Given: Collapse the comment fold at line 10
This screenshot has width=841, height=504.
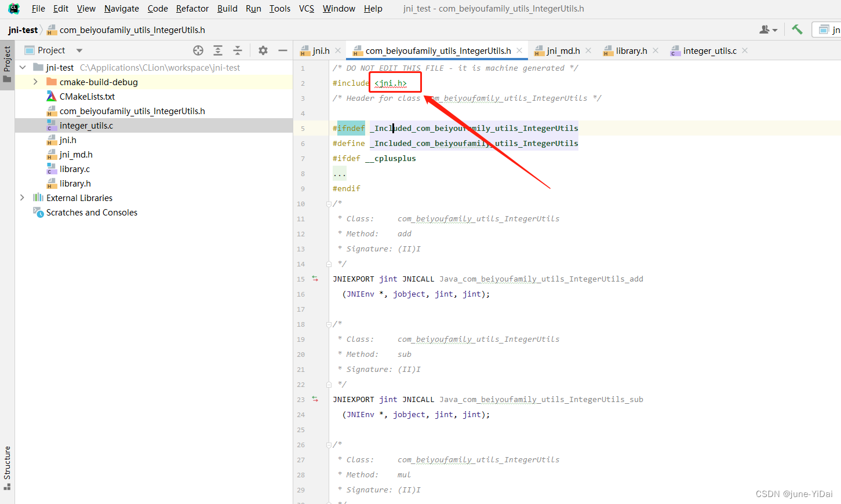Looking at the screenshot, I should point(329,204).
